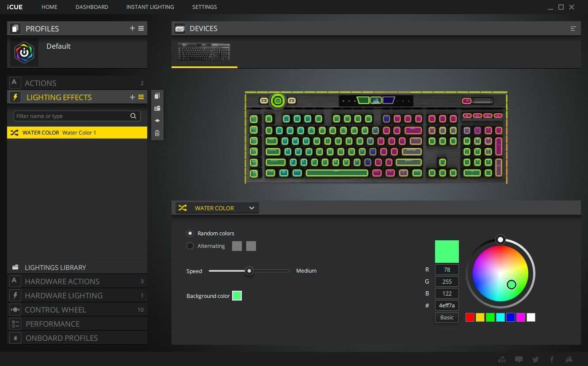Select the Random colors radio button
This screenshot has height=366, width=588.
coord(190,233)
